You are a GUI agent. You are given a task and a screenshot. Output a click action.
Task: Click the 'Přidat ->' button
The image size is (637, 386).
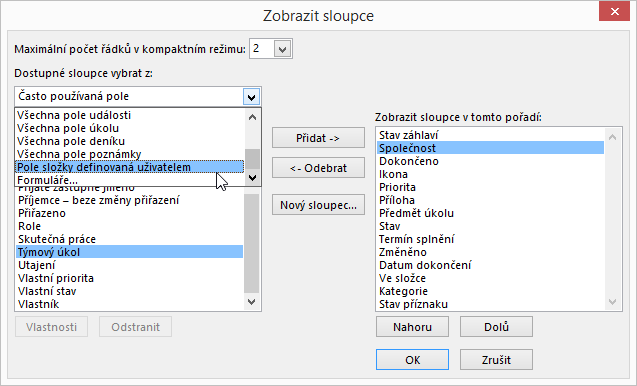[318, 138]
